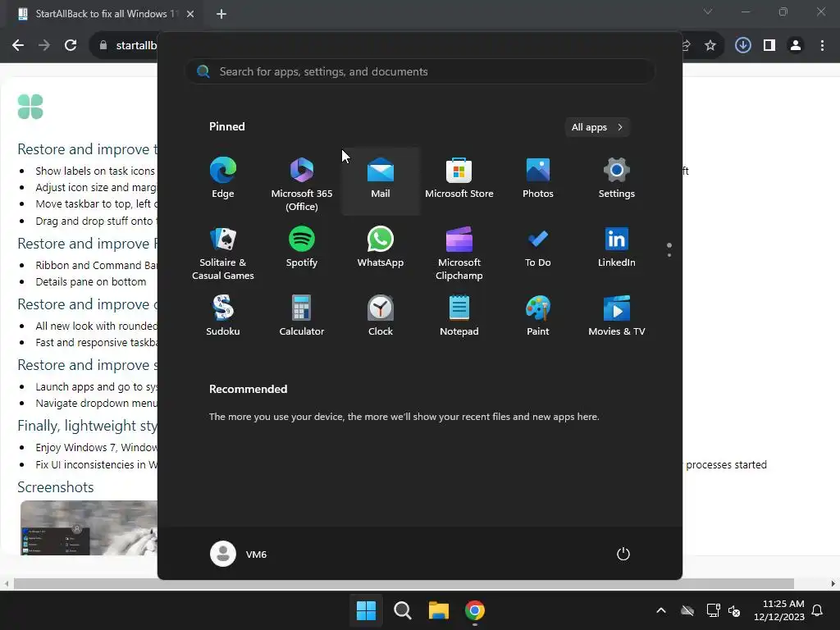
Task: Click the screenshot thumbnail on the webpage
Action: [x=89, y=527]
